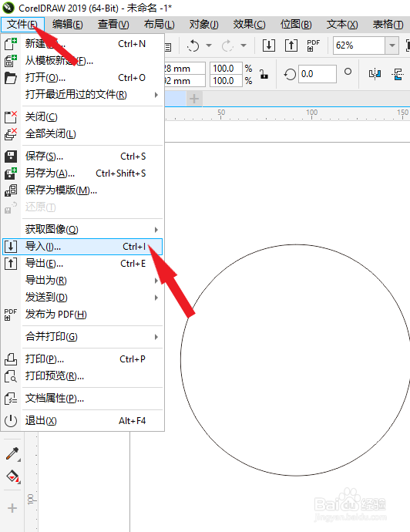Click the Save as template icon
The image size is (410, 532).
click(11, 190)
